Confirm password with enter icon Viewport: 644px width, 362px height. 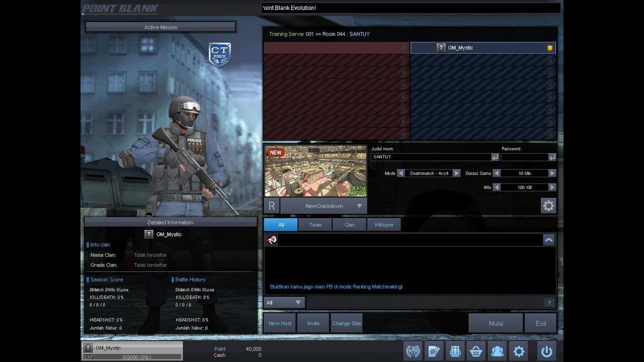pyautogui.click(x=552, y=157)
